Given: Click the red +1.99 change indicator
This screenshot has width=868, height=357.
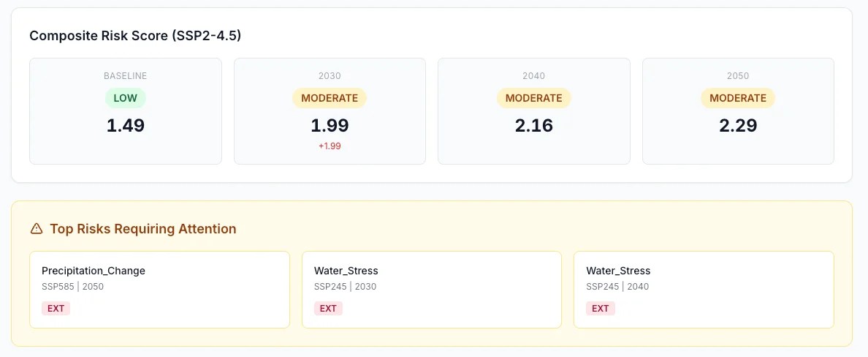Looking at the screenshot, I should point(330,146).
